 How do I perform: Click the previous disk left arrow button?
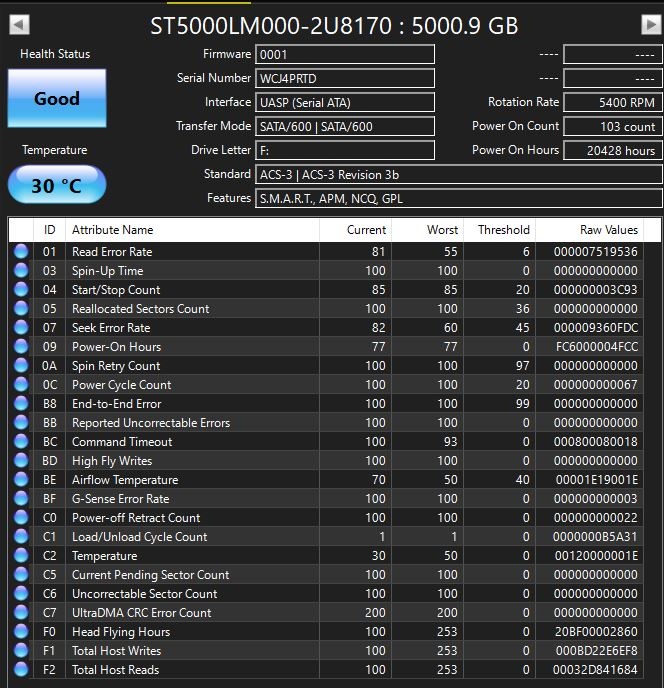coord(19,25)
